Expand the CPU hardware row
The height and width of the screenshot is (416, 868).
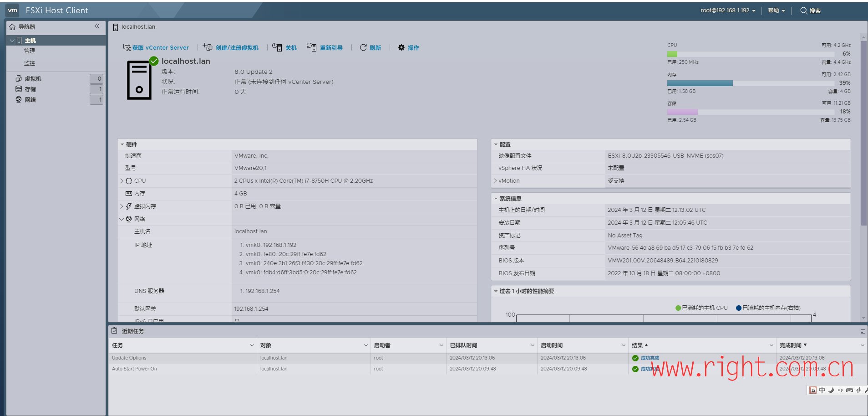pos(122,181)
